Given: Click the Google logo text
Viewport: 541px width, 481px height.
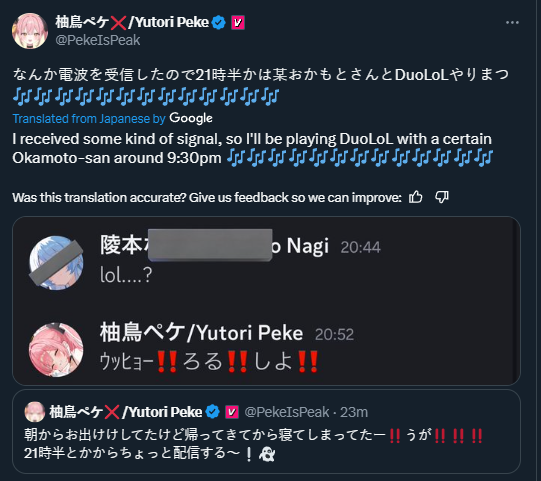Looking at the screenshot, I should [191, 118].
